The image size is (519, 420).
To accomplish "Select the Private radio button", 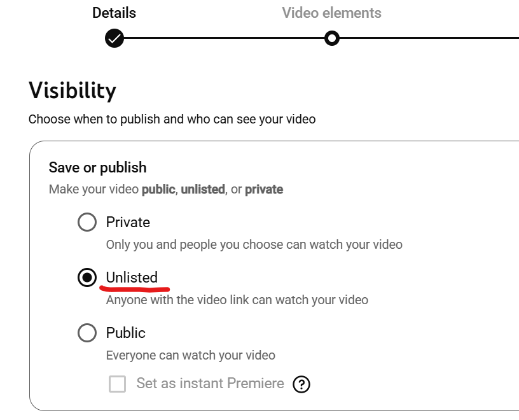I will pos(87,223).
